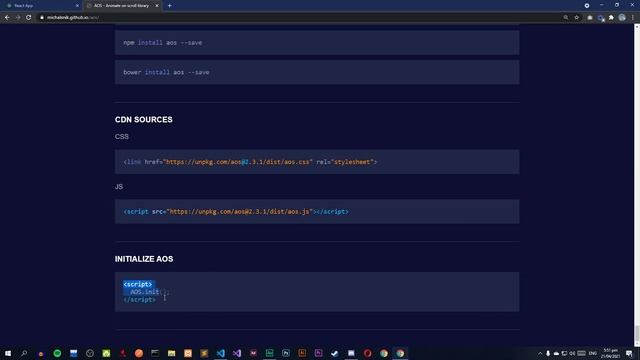Open the Chrome profile avatar
640x360 pixels.
(622, 18)
